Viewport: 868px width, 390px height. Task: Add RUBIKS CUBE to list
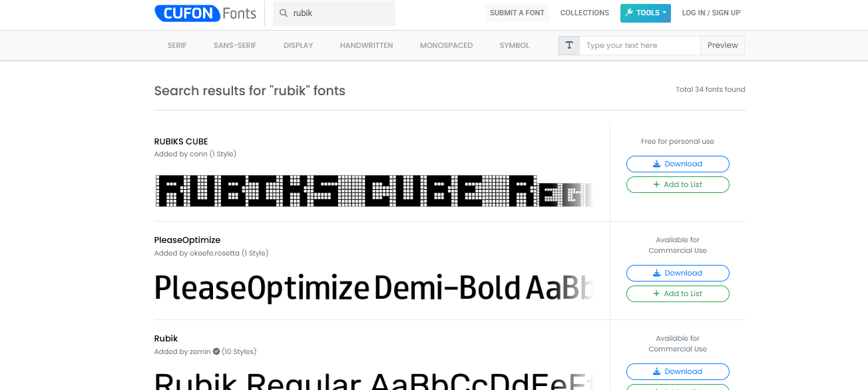678,184
